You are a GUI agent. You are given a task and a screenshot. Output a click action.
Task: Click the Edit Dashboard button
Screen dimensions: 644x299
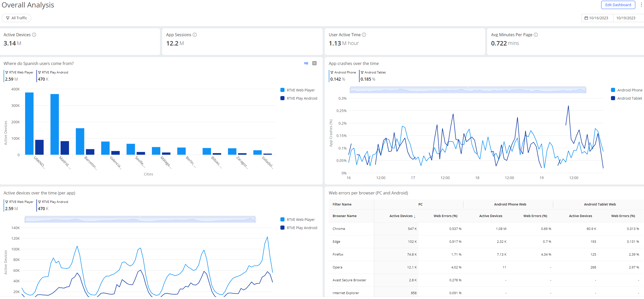(x=618, y=5)
